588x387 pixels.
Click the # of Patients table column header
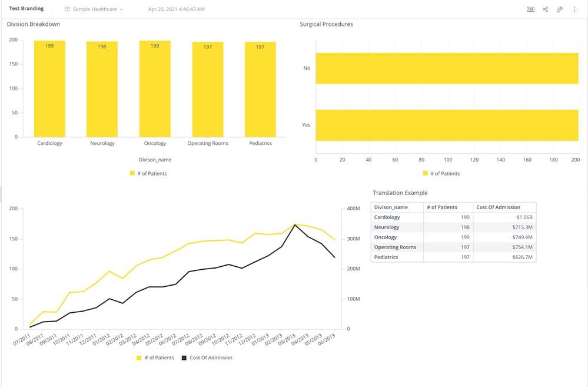[x=441, y=207]
